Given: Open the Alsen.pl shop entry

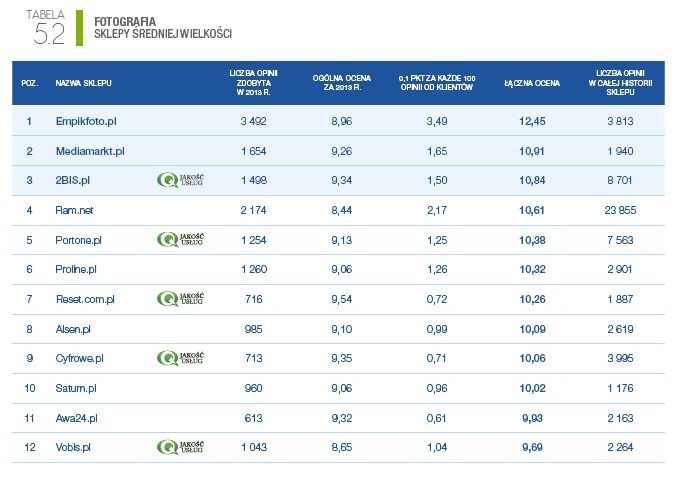Looking at the screenshot, I should pos(73,329).
